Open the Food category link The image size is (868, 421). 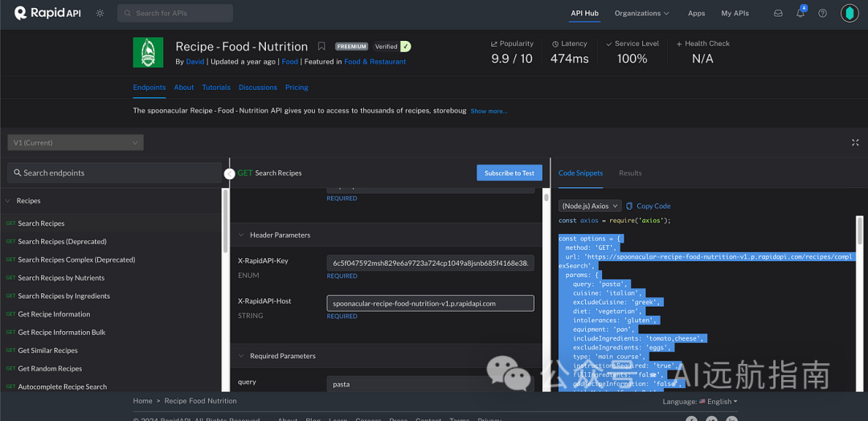coord(289,62)
